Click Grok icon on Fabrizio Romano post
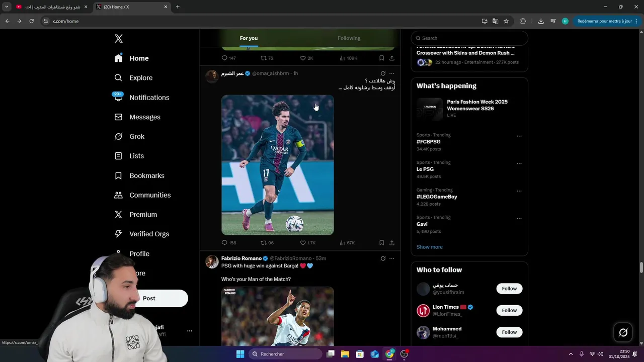Image resolution: width=644 pixels, height=362 pixels. point(383,258)
